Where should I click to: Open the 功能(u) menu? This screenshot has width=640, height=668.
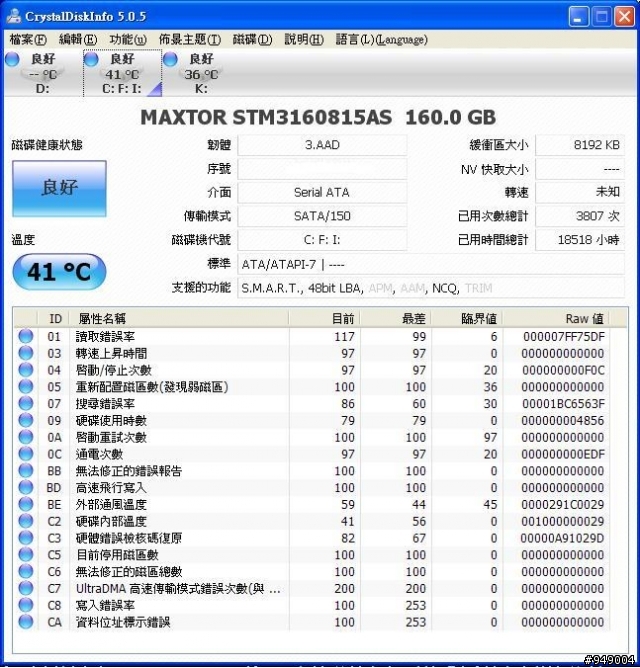point(128,40)
